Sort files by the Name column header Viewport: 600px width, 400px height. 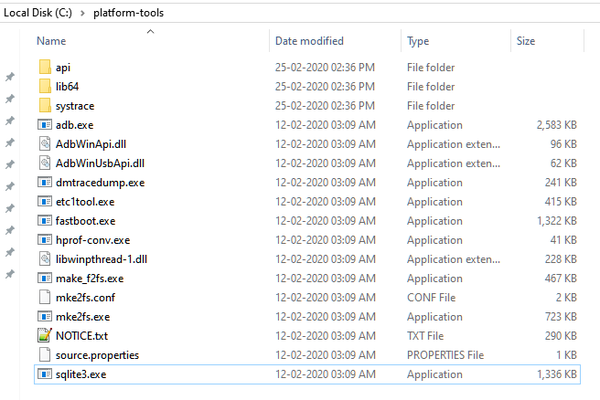click(51, 41)
